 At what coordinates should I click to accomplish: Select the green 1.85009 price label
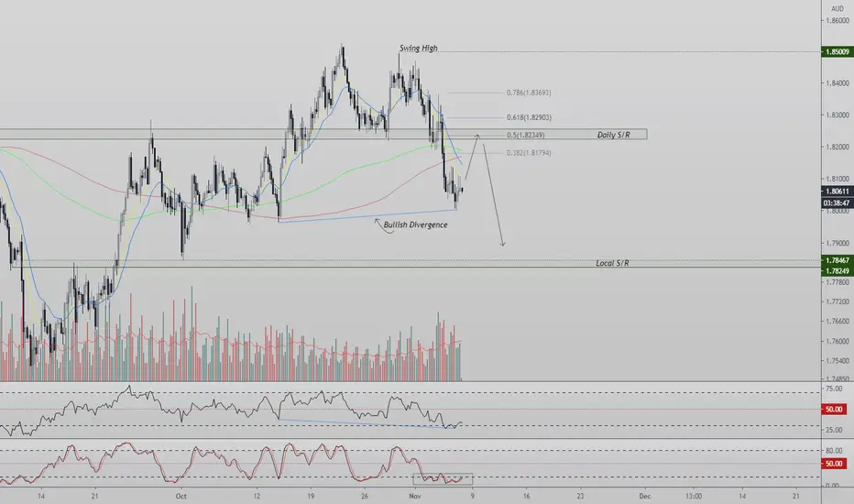pos(838,51)
